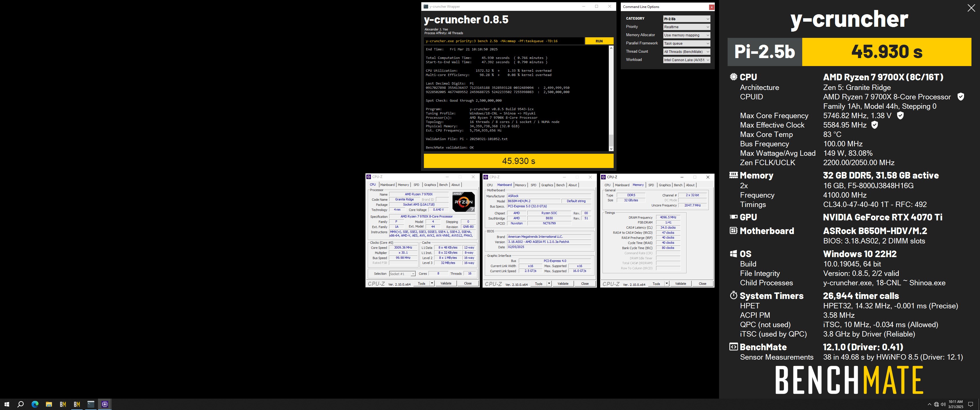Click the stopwatch icon beside System Timers

[734, 295]
